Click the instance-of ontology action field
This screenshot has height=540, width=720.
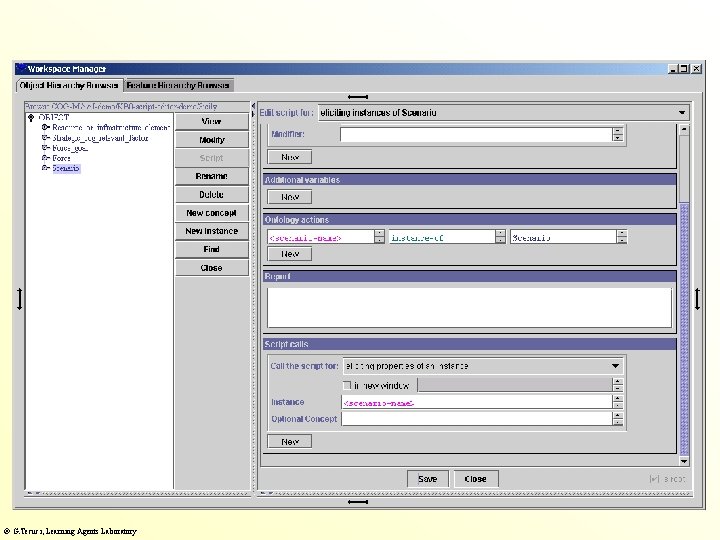pyautogui.click(x=442, y=237)
